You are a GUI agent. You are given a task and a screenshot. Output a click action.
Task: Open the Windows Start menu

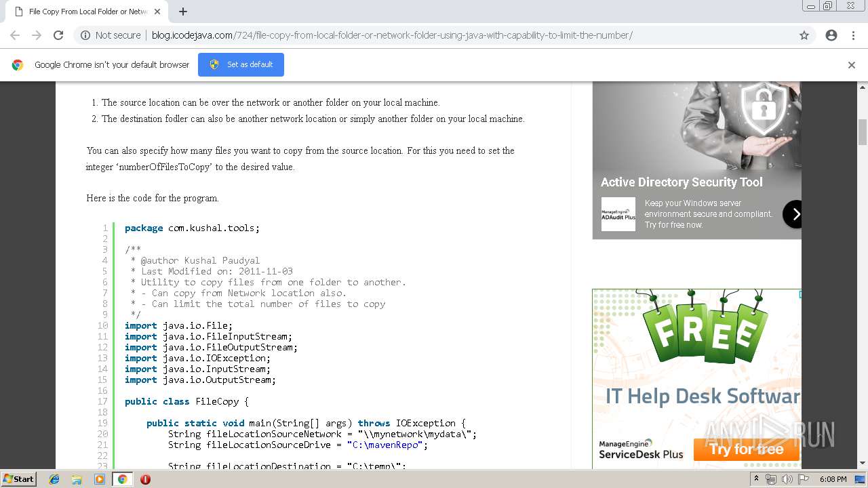click(x=19, y=479)
